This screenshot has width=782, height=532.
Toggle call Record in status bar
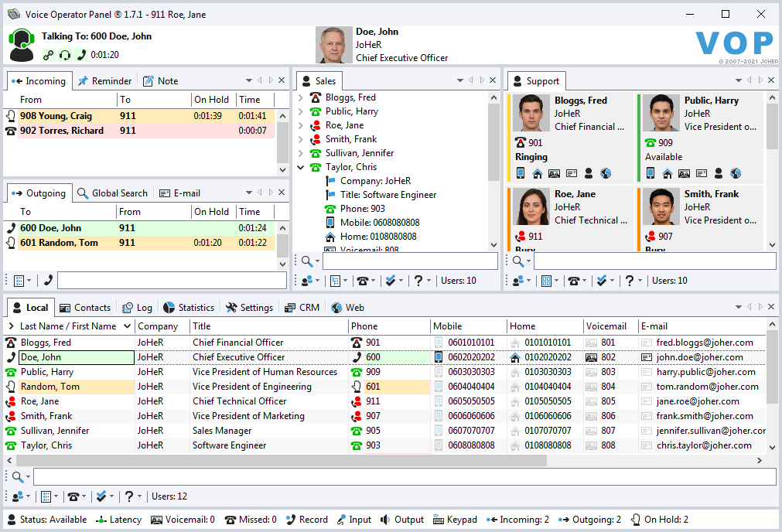tap(306, 520)
